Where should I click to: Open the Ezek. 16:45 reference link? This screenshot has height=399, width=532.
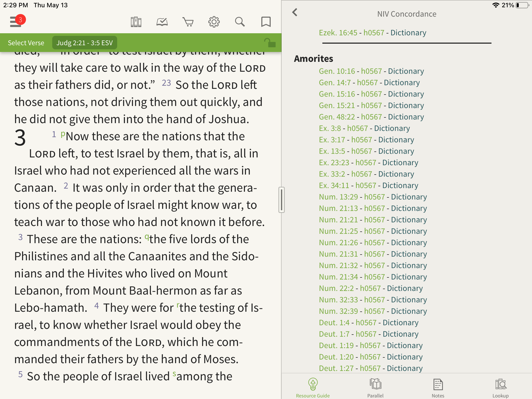(x=338, y=33)
